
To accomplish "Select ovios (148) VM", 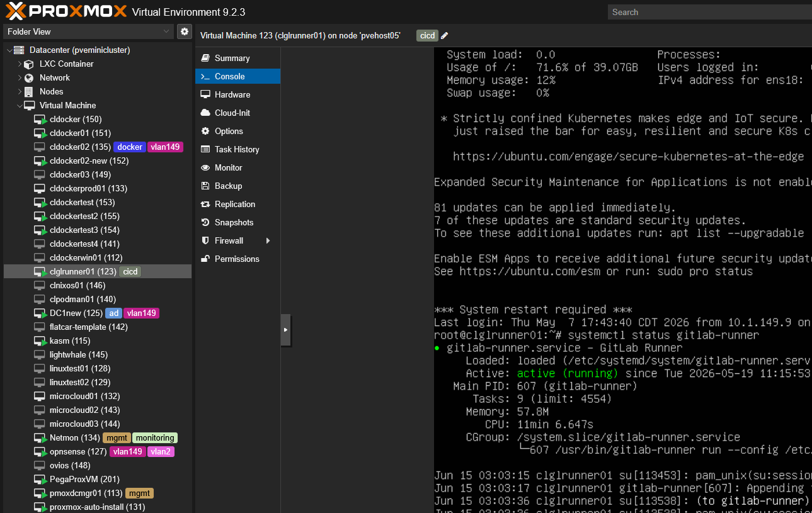I will tap(98, 465).
